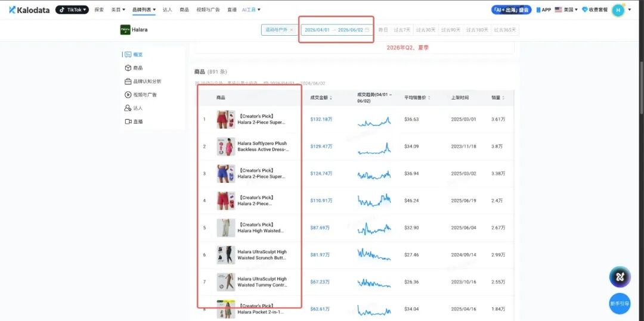The width and height of the screenshot is (644, 321).
Task: Open the TikTok platform selector
Action: coord(72,10)
